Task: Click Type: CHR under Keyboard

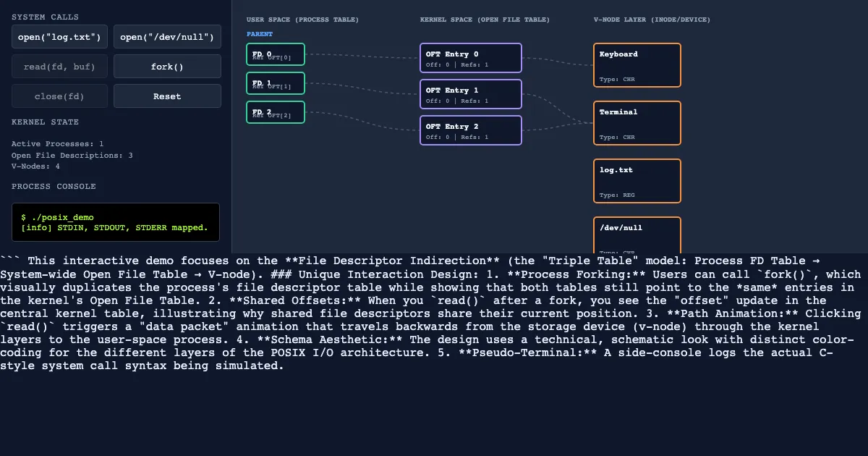Action: [617, 80]
